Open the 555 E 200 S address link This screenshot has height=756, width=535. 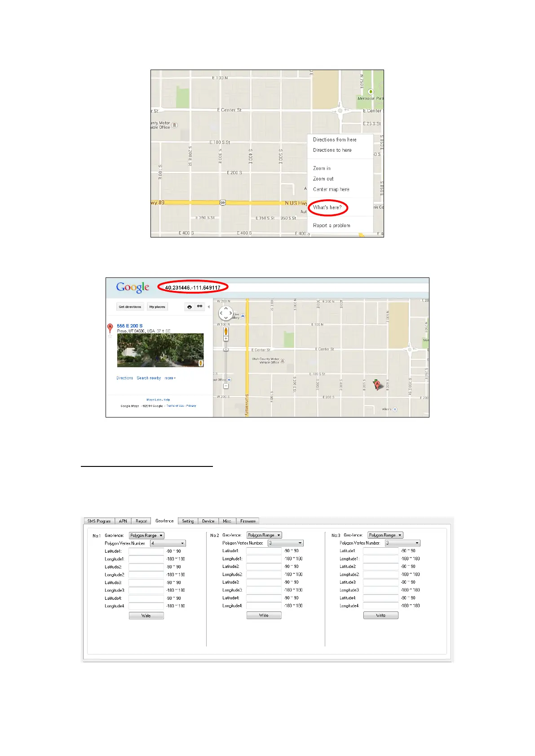[129, 326]
